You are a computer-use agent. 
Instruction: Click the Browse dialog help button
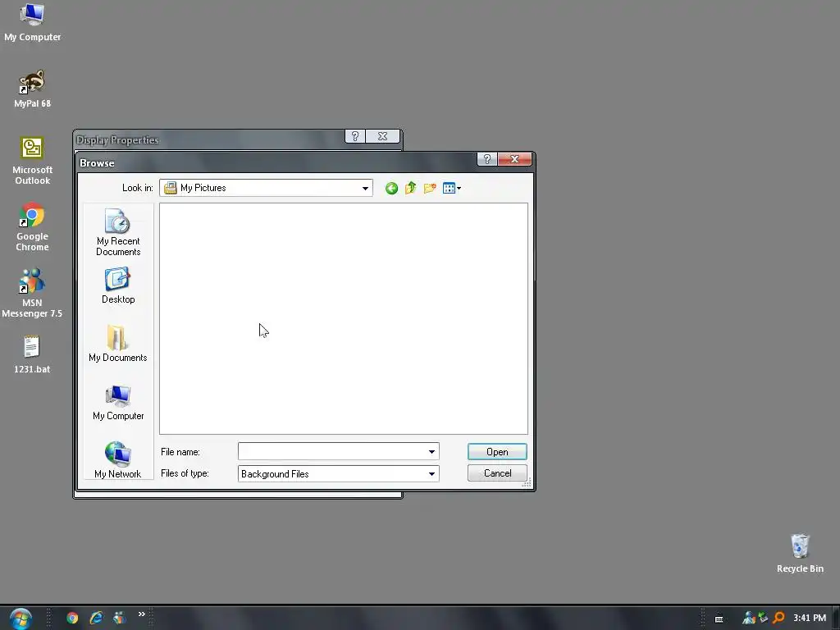click(x=487, y=159)
